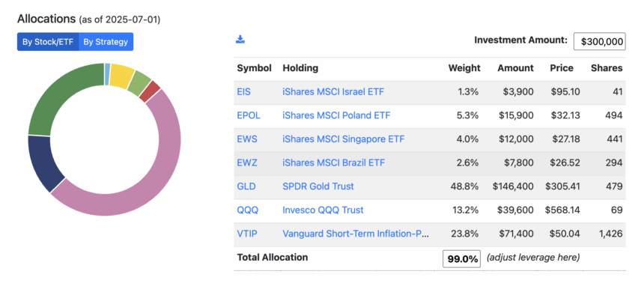Click the red EWZ donut segment

click(149, 92)
